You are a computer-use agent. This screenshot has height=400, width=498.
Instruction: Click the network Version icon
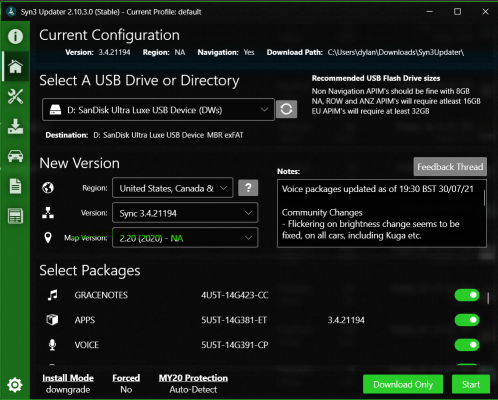point(48,213)
